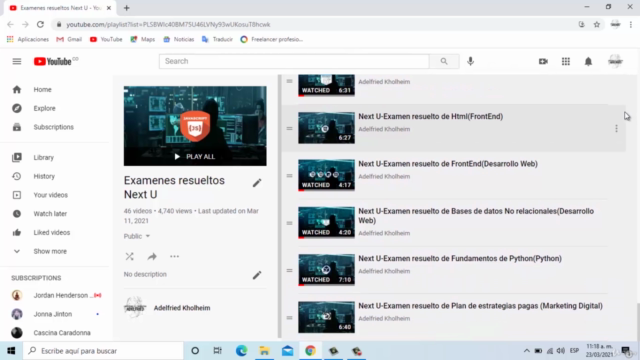The image size is (640, 360).
Task: Grab the drag handle of Fundamentos de Python video
Action: pos(289,271)
